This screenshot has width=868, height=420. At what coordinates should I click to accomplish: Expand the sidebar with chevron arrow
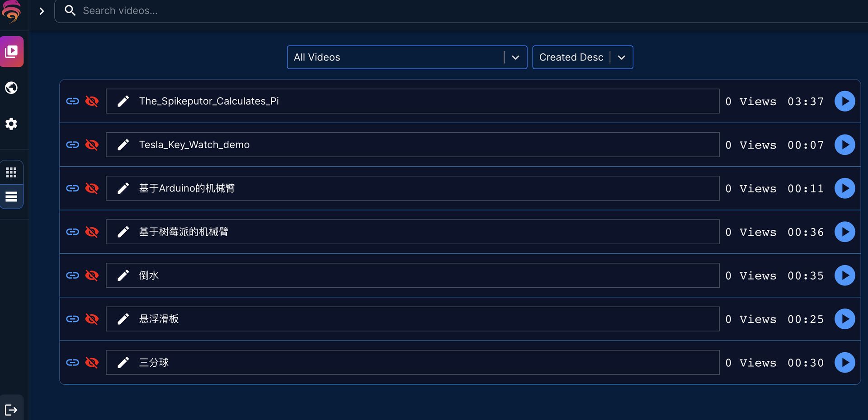click(42, 11)
